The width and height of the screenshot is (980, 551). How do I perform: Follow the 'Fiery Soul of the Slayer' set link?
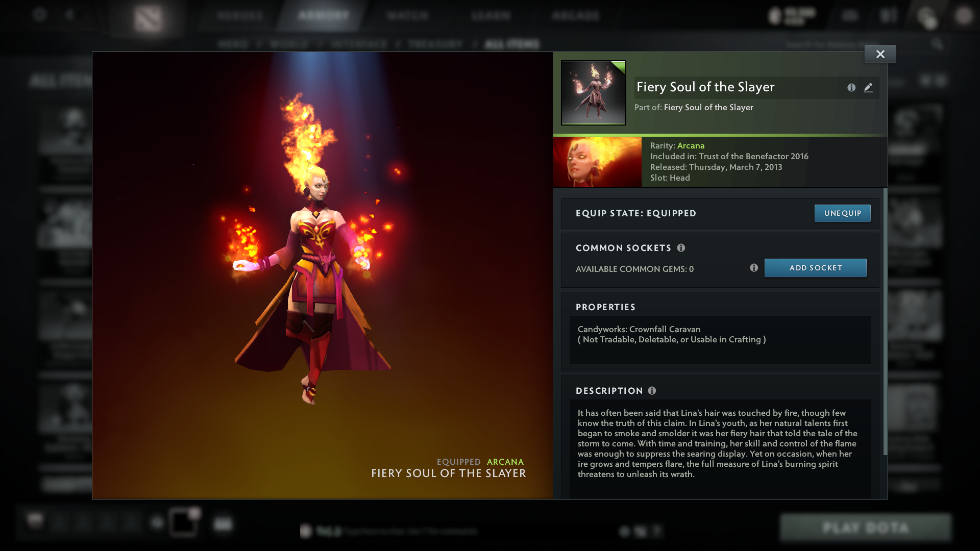point(708,107)
